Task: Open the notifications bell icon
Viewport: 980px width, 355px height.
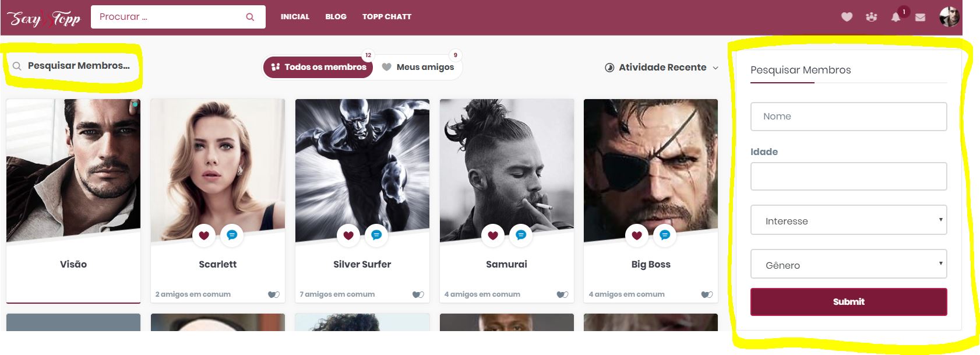Action: pyautogui.click(x=896, y=17)
